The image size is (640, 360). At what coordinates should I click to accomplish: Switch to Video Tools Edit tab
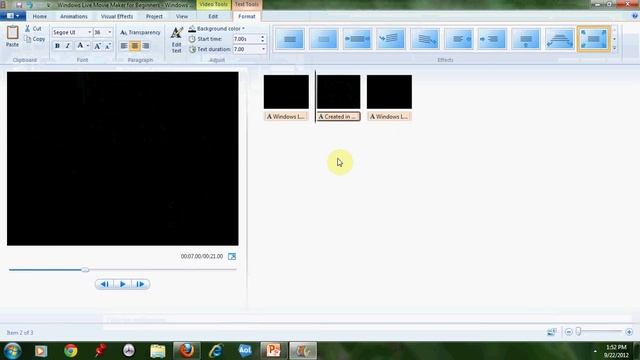pos(213,16)
